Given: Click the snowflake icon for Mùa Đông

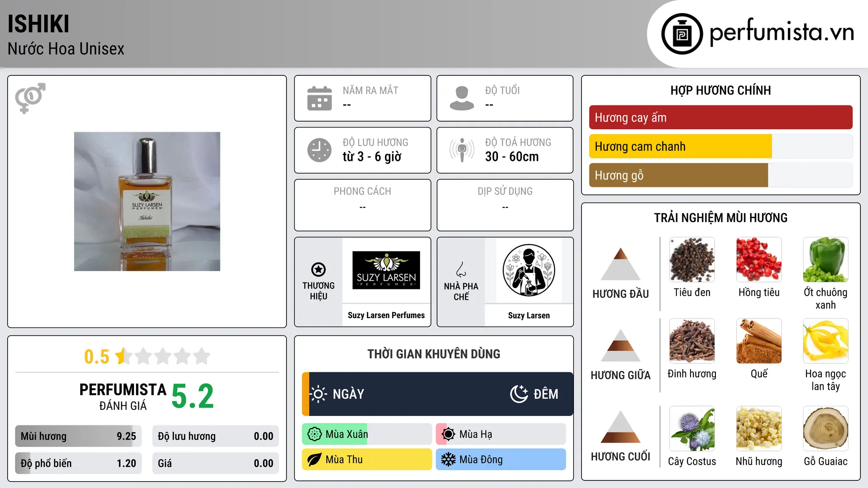Looking at the screenshot, I should 448,460.
